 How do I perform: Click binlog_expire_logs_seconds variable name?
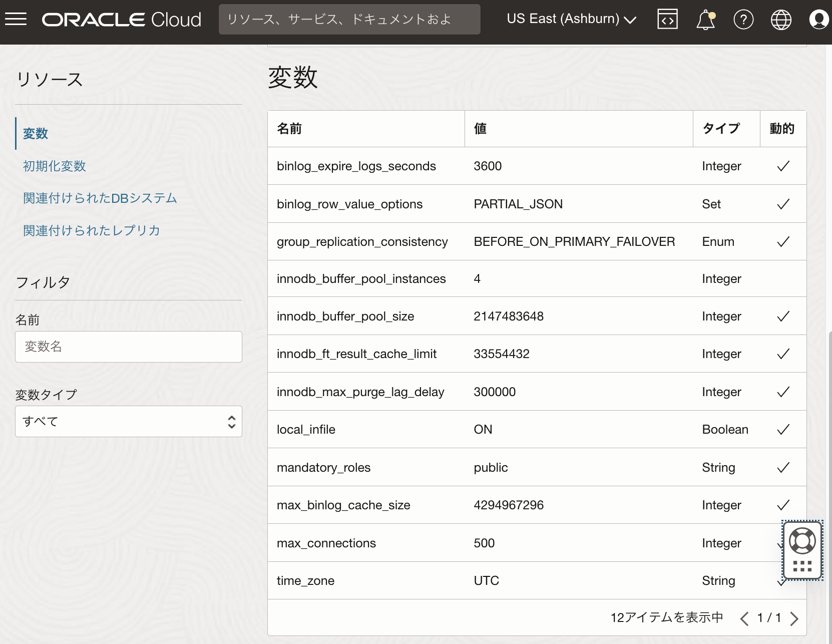[356, 166]
